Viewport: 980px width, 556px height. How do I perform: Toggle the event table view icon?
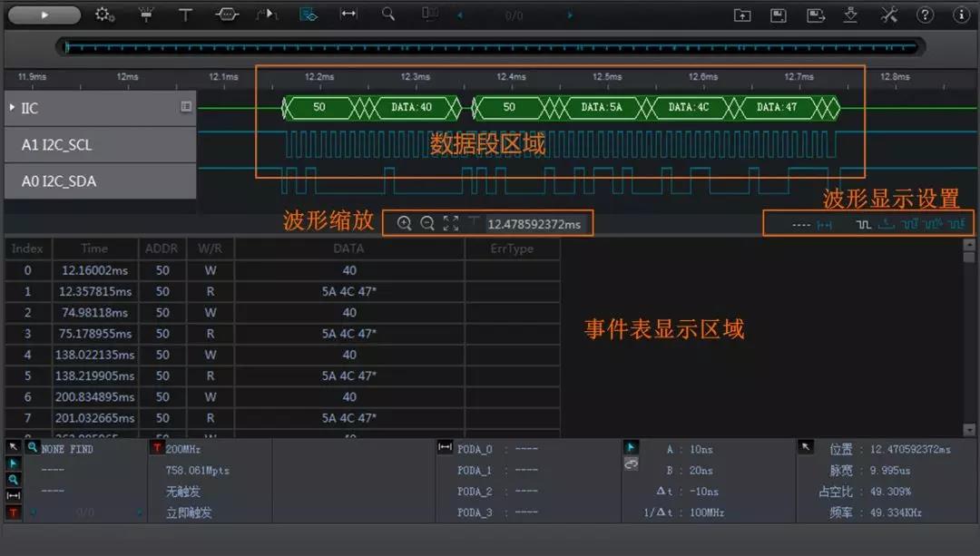309,15
